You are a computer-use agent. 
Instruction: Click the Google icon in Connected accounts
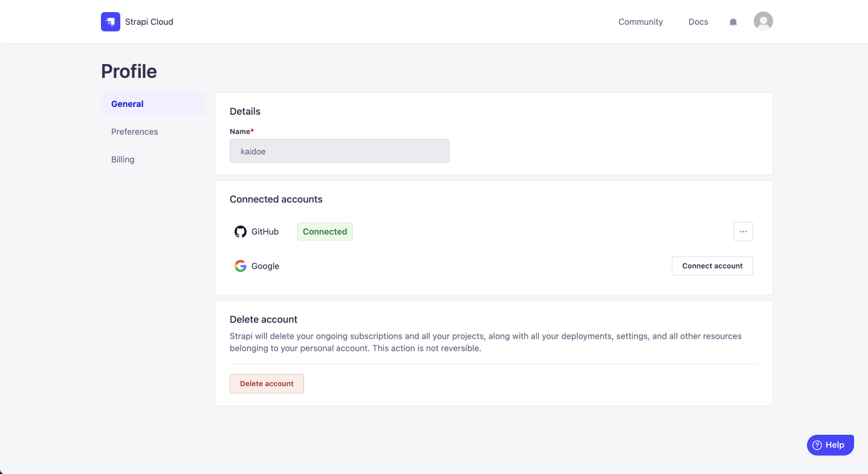point(240,266)
